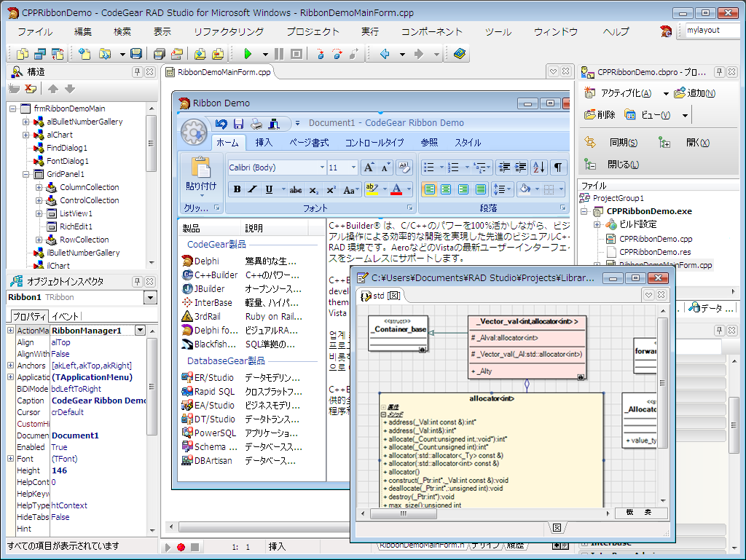The height and width of the screenshot is (560, 746).
Task: Toggle left text alignment in the ribbon
Action: [429, 189]
